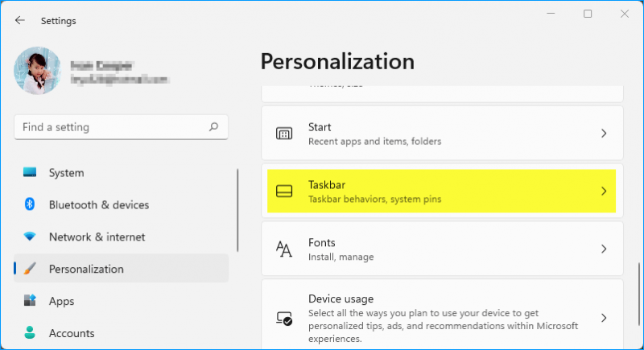Open the Start personalization settings
Screen dimensions: 644x350
point(442,134)
